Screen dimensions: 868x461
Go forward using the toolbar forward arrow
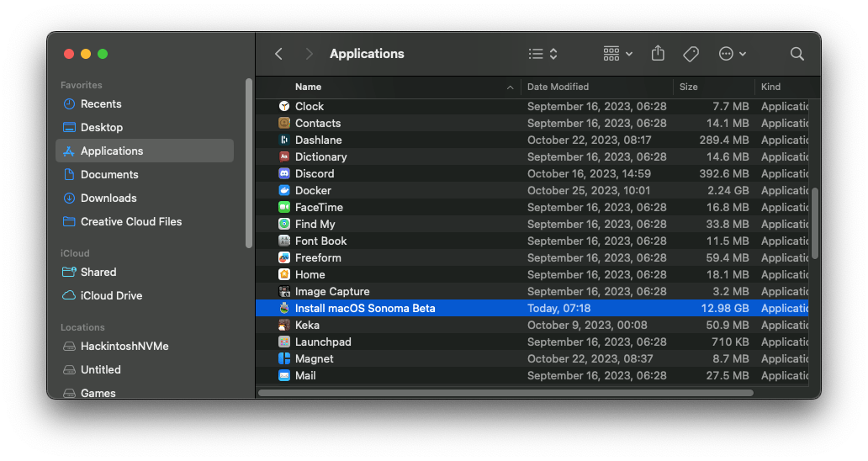pos(309,54)
